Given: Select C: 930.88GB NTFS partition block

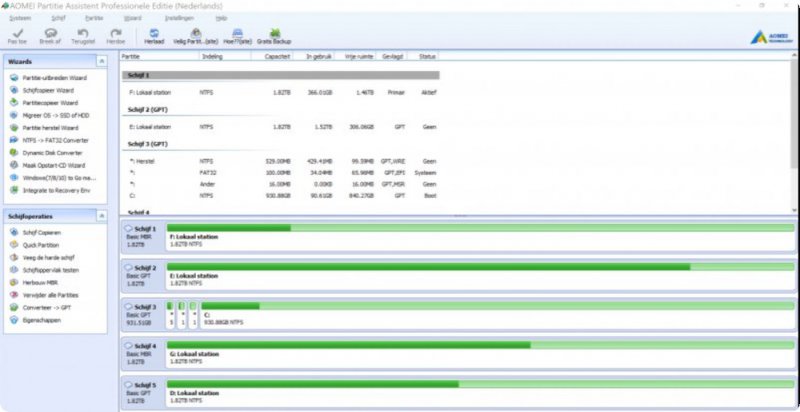Looking at the screenshot, I should click(x=498, y=315).
